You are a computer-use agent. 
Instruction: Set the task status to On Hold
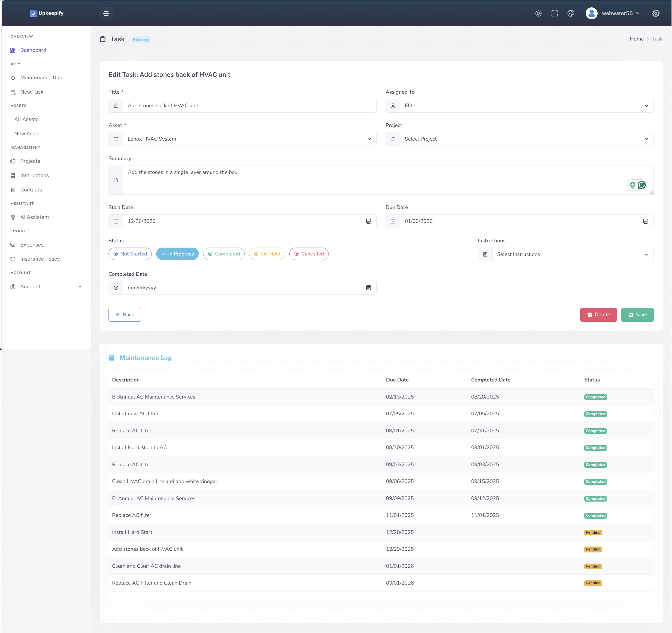[267, 253]
